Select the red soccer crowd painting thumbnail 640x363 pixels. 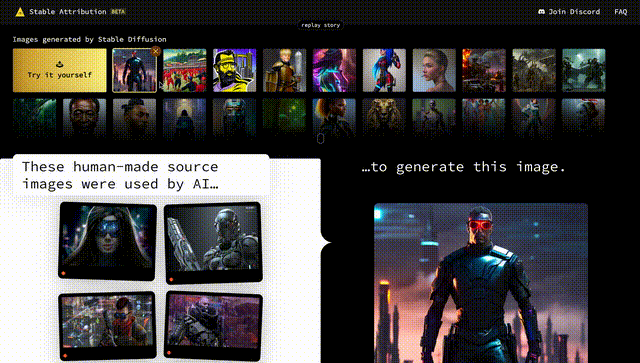(185, 70)
